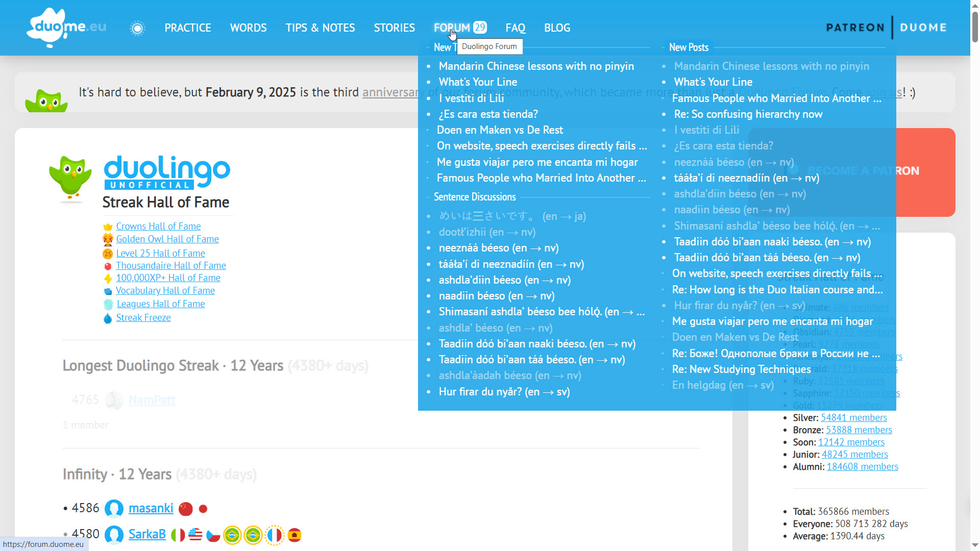The height and width of the screenshot is (551, 980).
Task: Open the "What's Your Line" new topic
Action: [478, 82]
